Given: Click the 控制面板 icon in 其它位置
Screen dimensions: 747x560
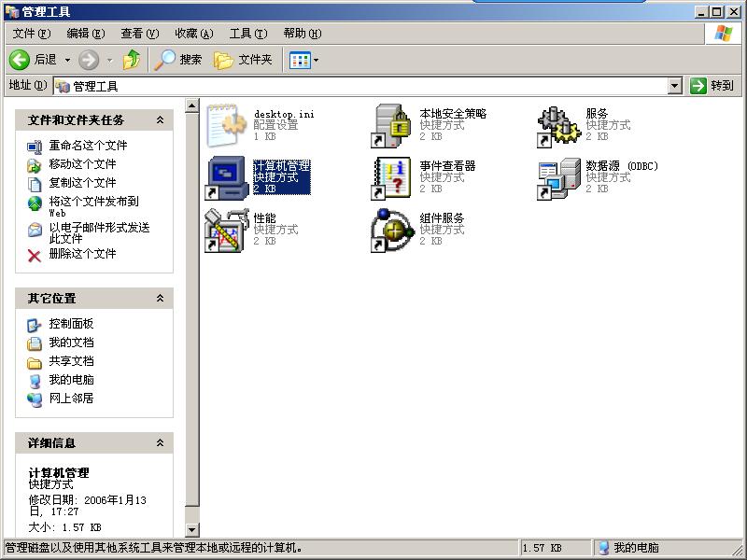Looking at the screenshot, I should 35,325.
